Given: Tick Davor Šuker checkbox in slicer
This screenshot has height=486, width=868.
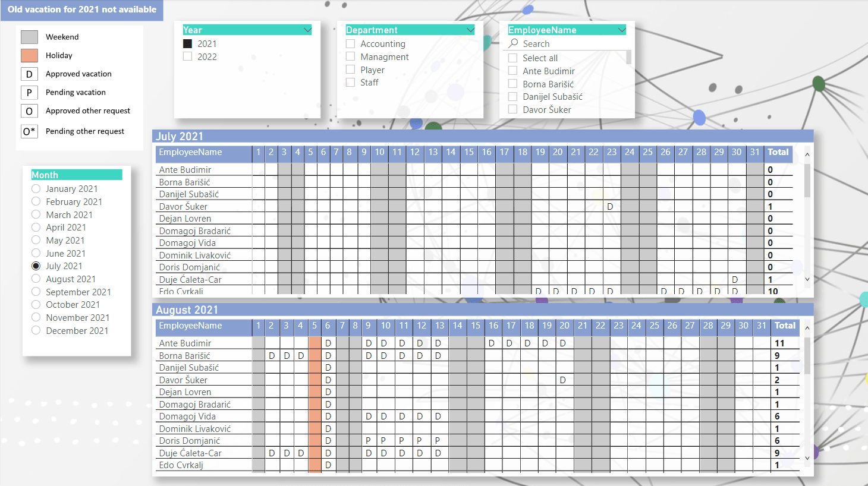Looking at the screenshot, I should [512, 109].
